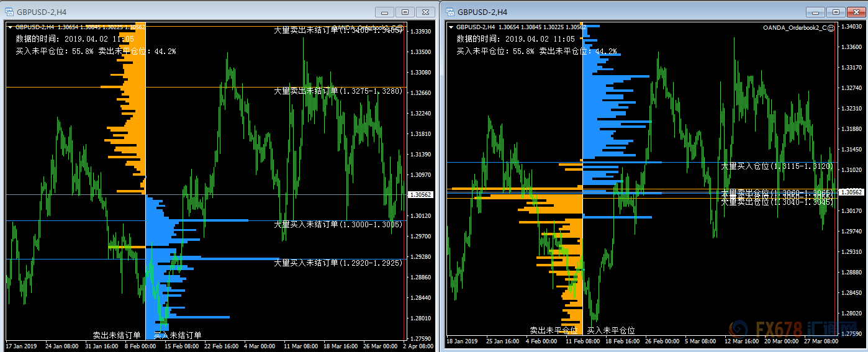
Task: Open the left chart's symbol dropdown triangle
Action: pos(10,27)
